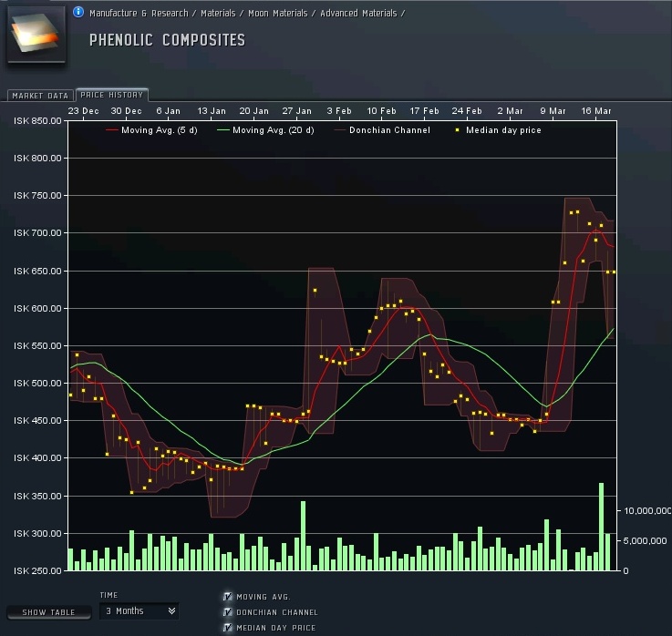Click Donchian Channel legend entry
Image resolution: width=672 pixels, height=636 pixels.
point(382,129)
